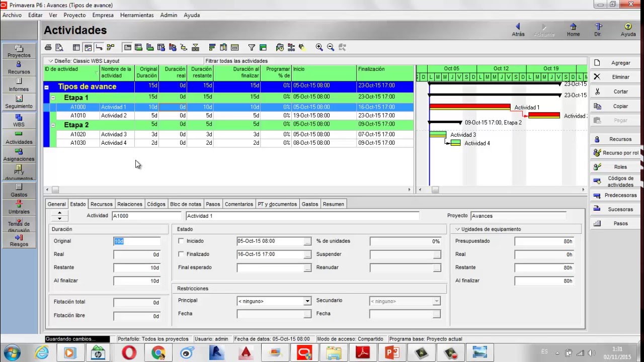644x362 pixels.
Task: Open the Principal restriction dropdown
Action: (x=307, y=301)
